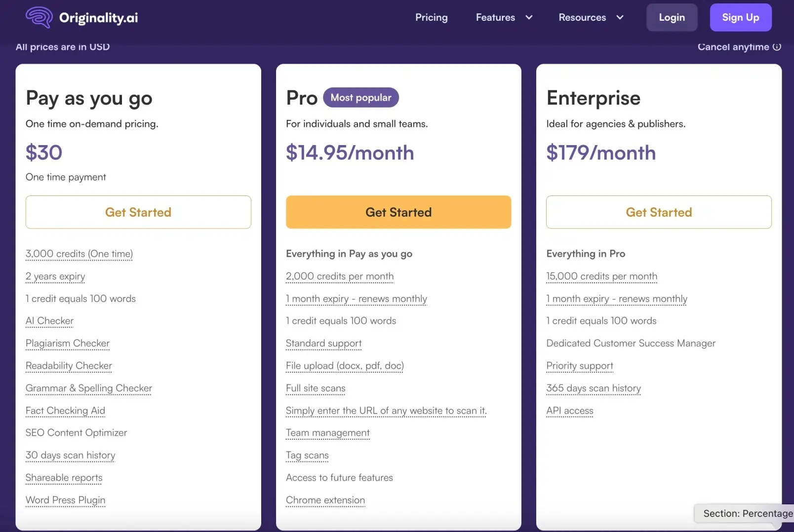The width and height of the screenshot is (794, 532).
Task: Click the Most popular badge
Action: 361,97
